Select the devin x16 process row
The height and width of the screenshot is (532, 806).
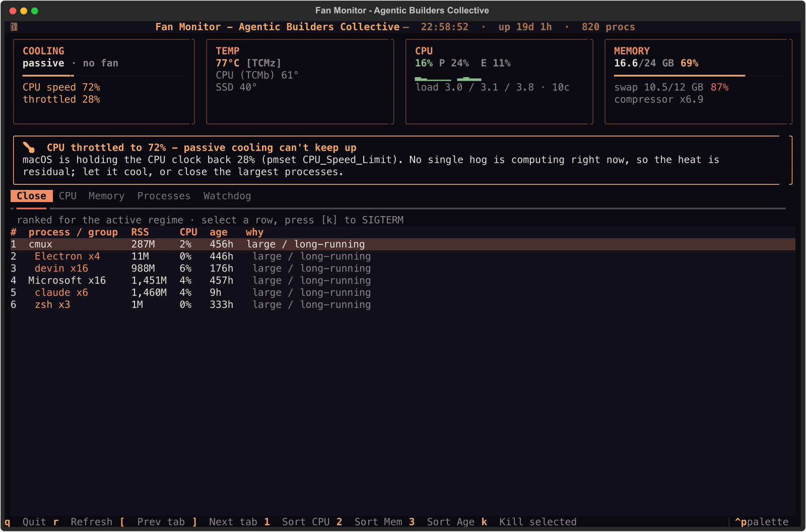[x=403, y=269]
